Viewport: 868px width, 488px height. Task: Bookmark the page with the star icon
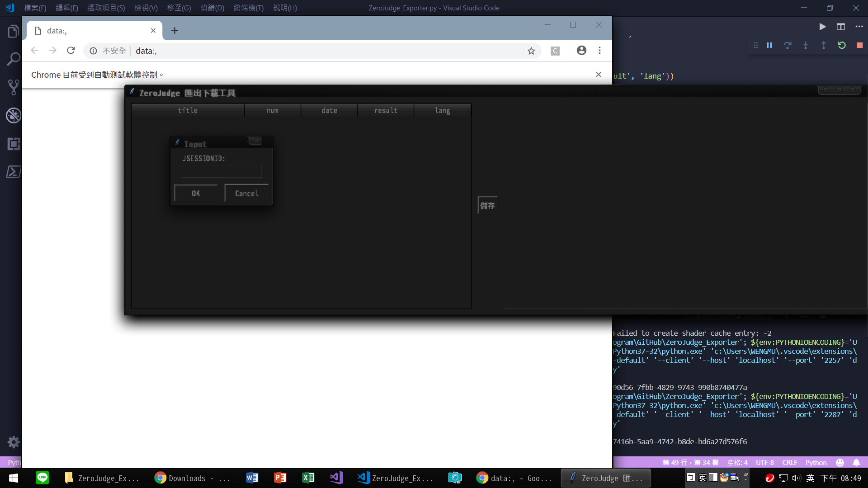pyautogui.click(x=531, y=51)
